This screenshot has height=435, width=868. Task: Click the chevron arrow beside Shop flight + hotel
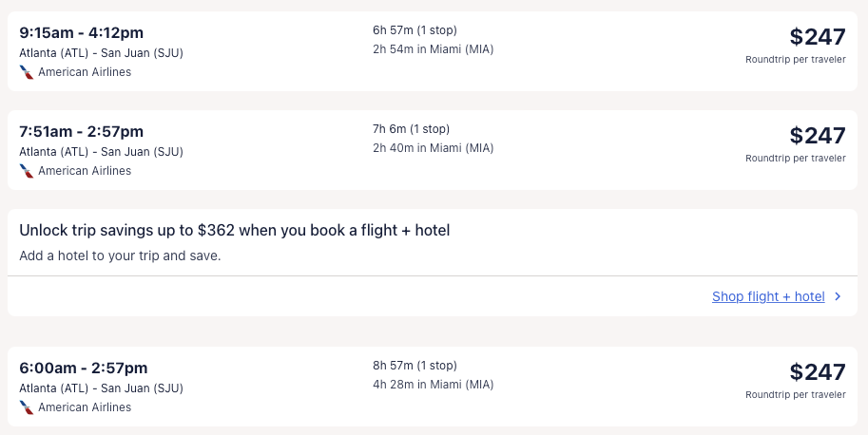[x=838, y=296]
